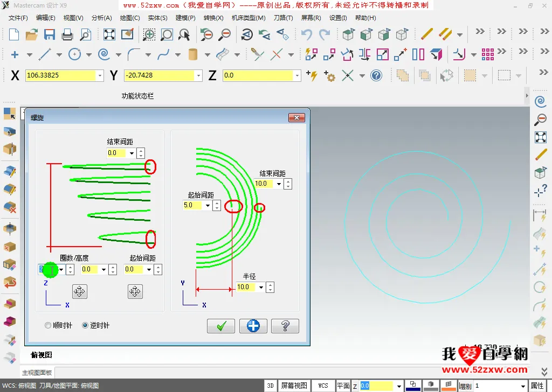Open the 层别 level dropdown
This screenshot has width=552, height=392.
point(522,386)
